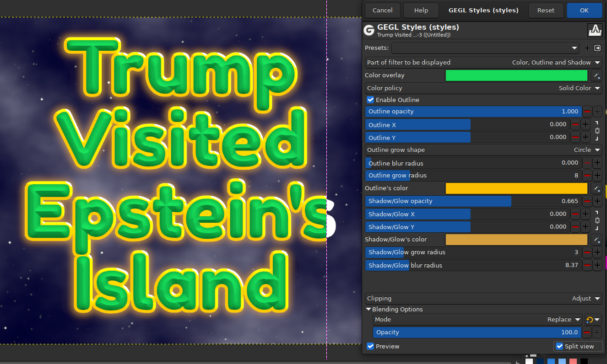Click the Shadow/Glow grow radius slider
Viewport: 607px width, 364px height.
pos(473,252)
